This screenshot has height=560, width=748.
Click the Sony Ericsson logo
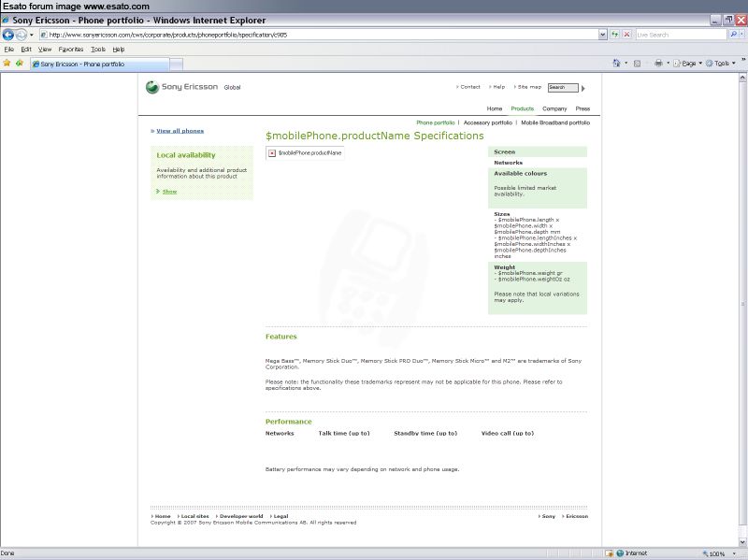coord(181,87)
